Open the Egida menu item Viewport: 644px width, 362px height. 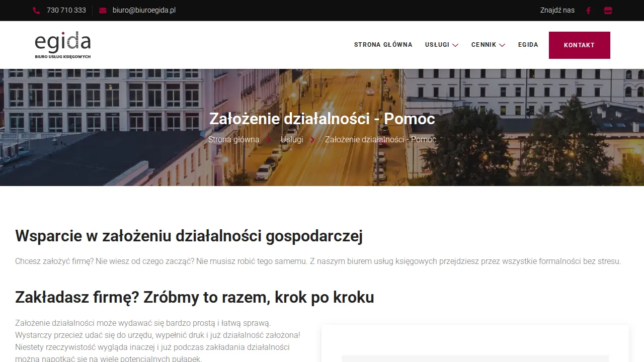click(x=528, y=45)
